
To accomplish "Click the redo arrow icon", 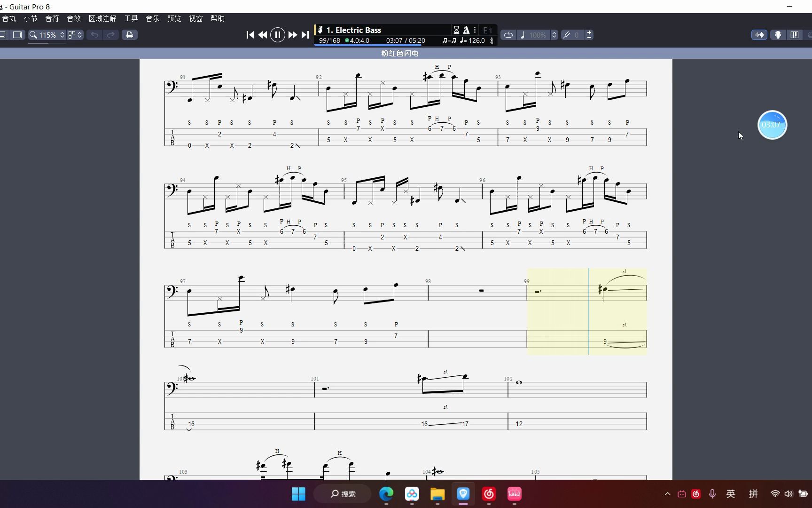I will tap(111, 35).
